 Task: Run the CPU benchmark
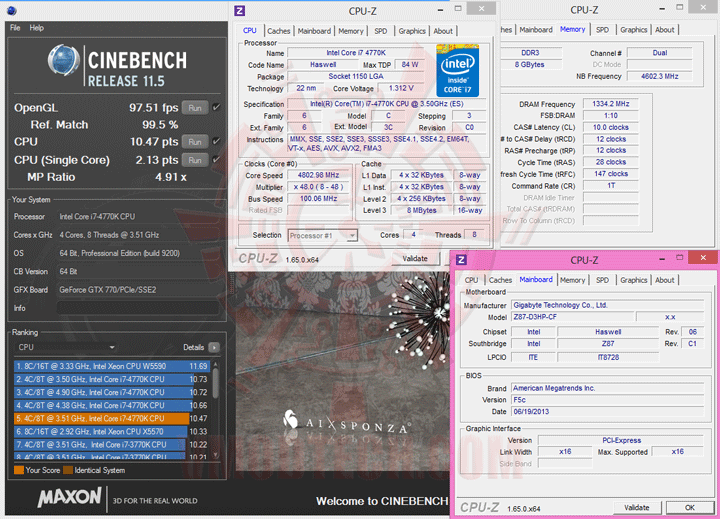(195, 142)
